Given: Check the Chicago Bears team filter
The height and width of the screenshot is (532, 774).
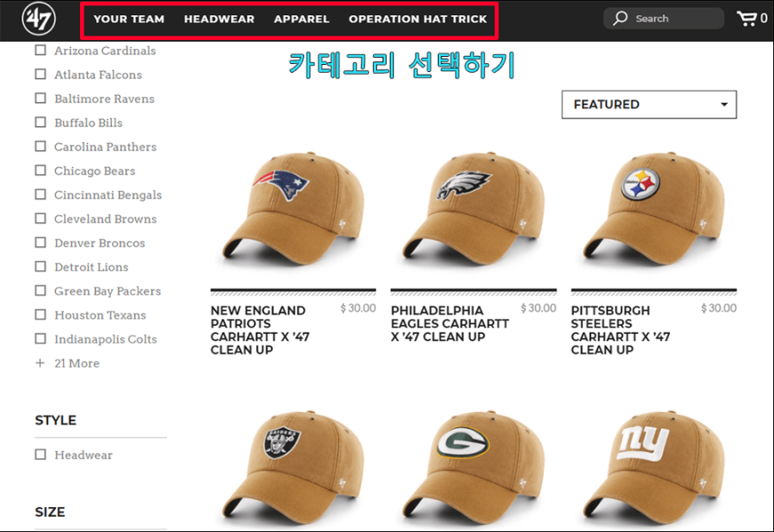Looking at the screenshot, I should coord(40,170).
